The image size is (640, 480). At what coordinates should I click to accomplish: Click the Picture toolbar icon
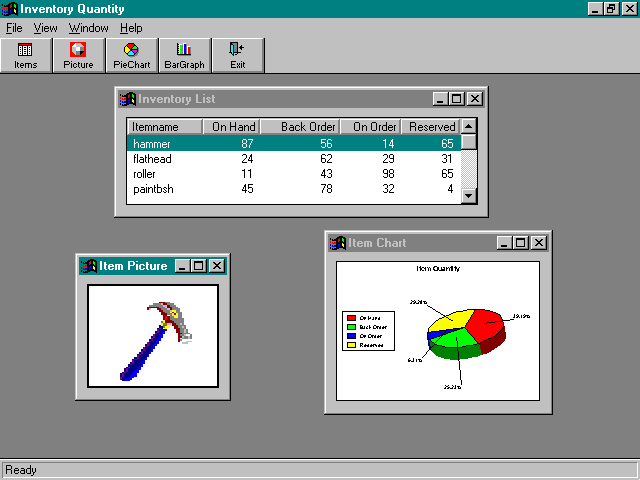tap(78, 55)
